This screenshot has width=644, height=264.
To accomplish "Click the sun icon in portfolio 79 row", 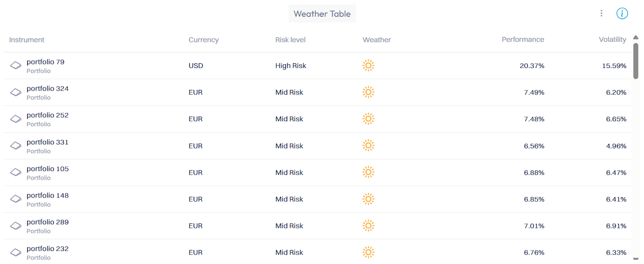I will (368, 65).
